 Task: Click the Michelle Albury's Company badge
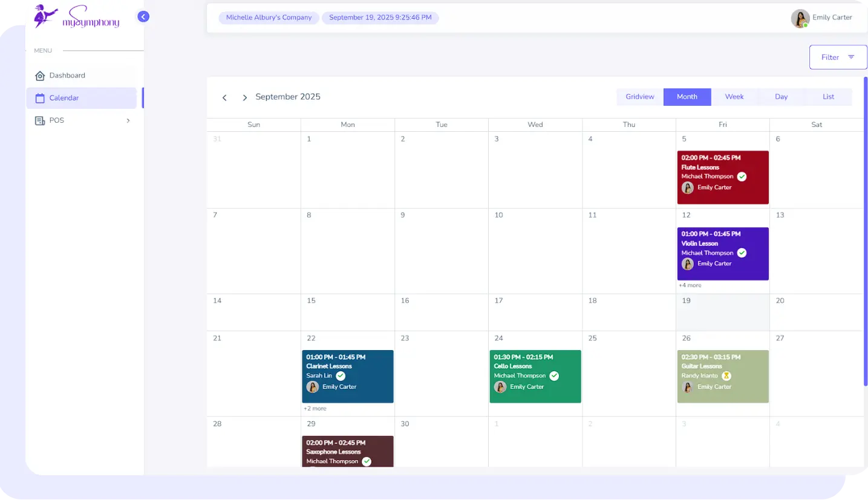point(269,18)
